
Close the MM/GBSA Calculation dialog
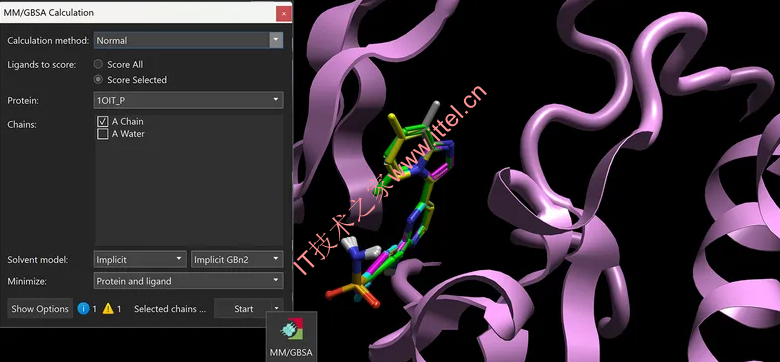pyautogui.click(x=284, y=13)
